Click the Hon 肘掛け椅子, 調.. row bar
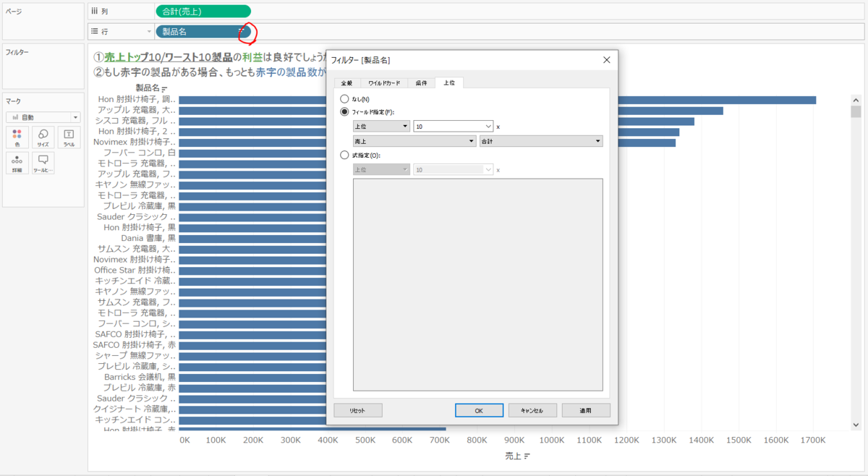The width and height of the screenshot is (868, 476). (x=498, y=100)
